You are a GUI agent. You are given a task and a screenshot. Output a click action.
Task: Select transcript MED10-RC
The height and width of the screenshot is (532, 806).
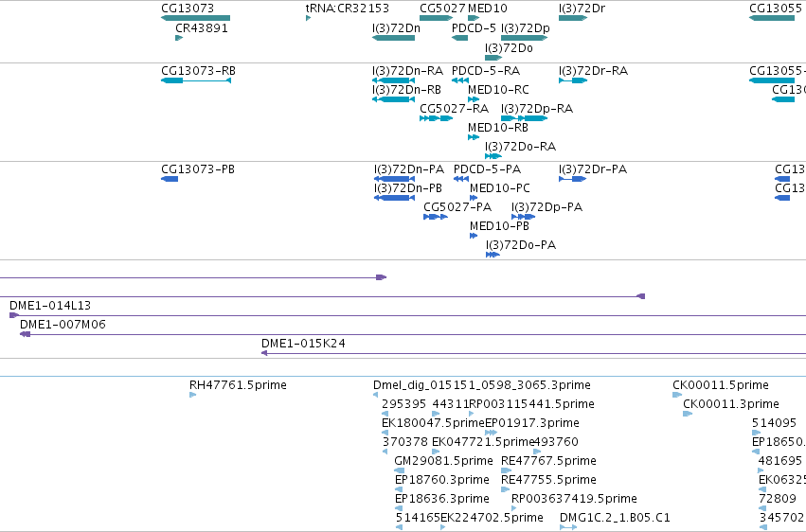[474, 99]
